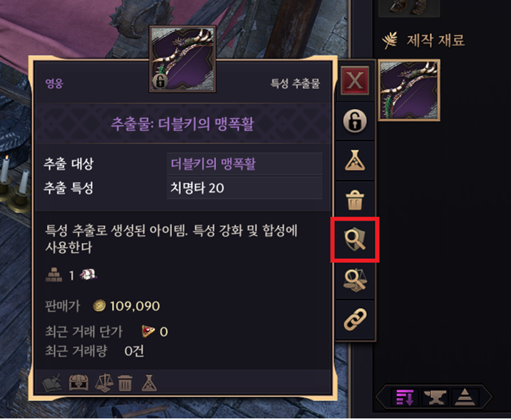
Task: Click the trash can in side menu
Action: click(x=355, y=200)
